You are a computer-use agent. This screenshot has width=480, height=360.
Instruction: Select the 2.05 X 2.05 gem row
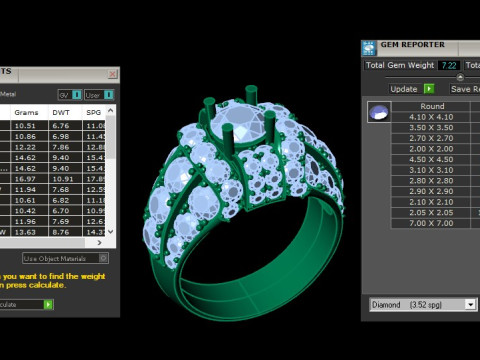431,213
